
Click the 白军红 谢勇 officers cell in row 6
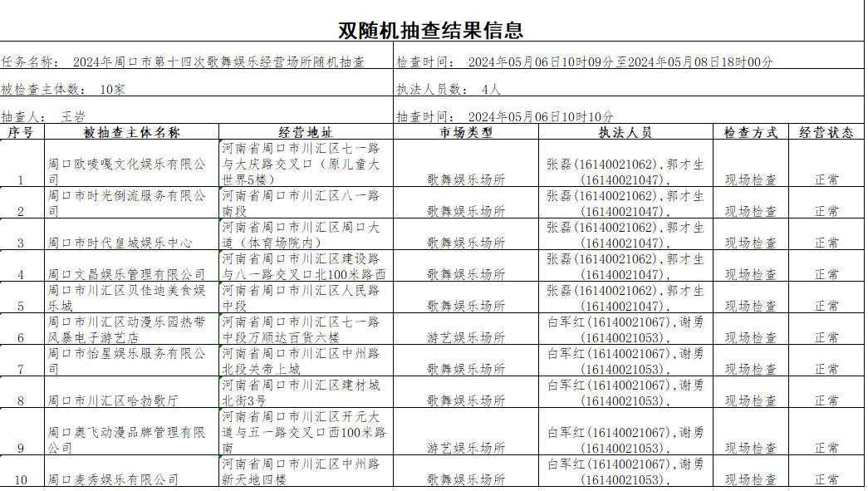pyautogui.click(x=626, y=329)
